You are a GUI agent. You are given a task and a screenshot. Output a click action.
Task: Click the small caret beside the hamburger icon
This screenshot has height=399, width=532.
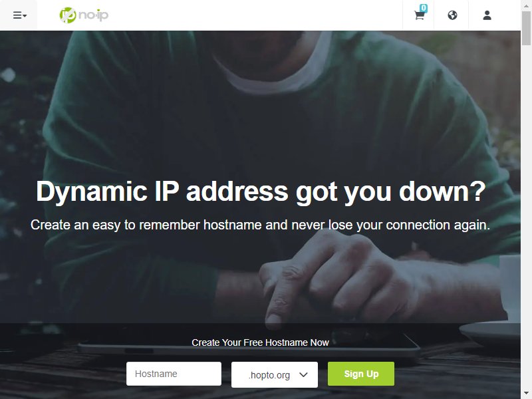pos(25,15)
